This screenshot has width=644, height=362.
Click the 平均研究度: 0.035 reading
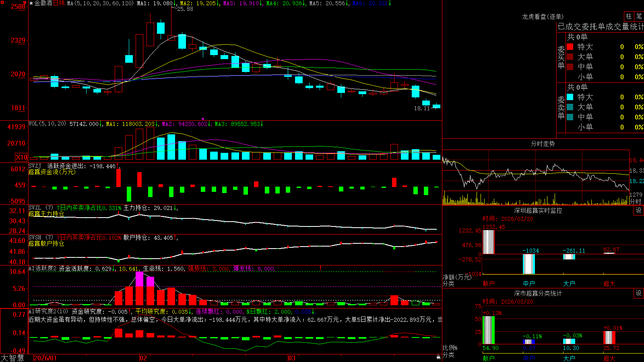[161, 312]
